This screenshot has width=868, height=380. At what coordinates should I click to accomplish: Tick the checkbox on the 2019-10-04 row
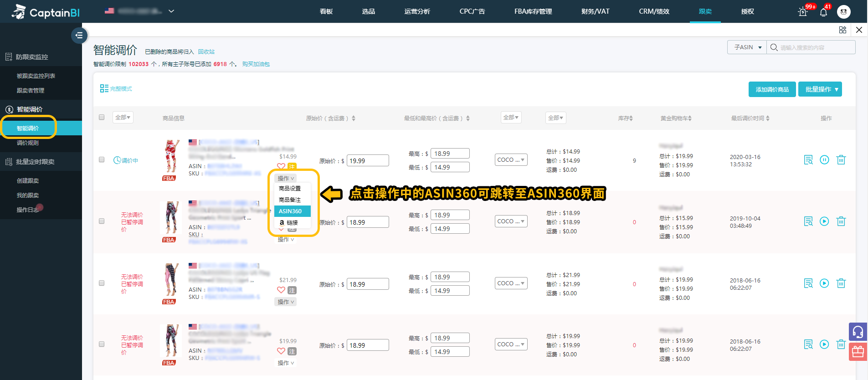[x=102, y=221]
